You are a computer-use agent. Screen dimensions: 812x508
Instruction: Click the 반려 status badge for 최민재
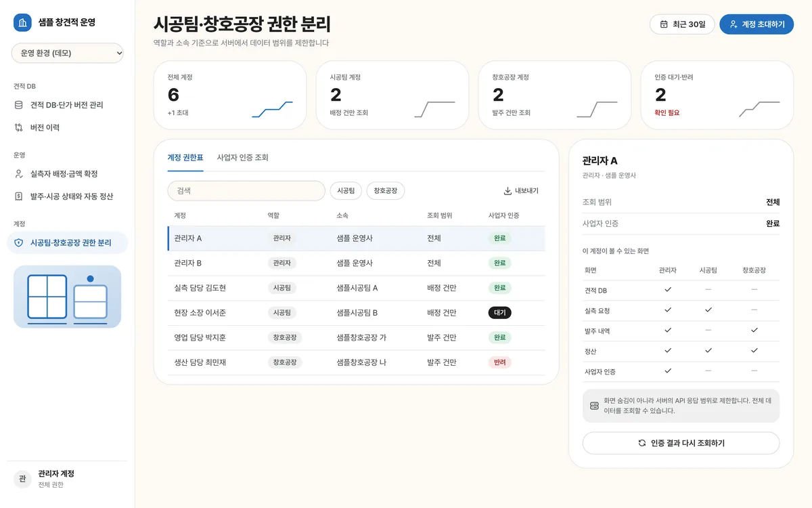499,362
